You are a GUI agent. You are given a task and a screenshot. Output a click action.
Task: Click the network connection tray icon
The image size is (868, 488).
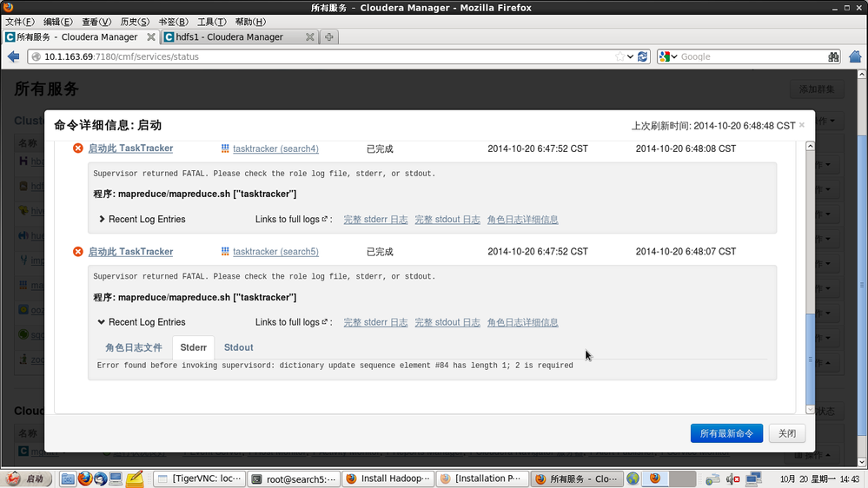(x=752, y=478)
